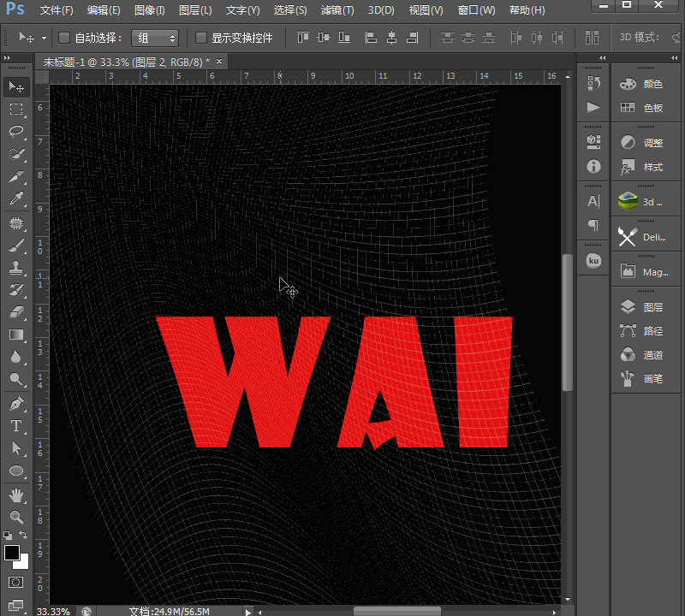Open the 组 auto-select dropdown
Screen dimensions: 685x616
coord(155,38)
